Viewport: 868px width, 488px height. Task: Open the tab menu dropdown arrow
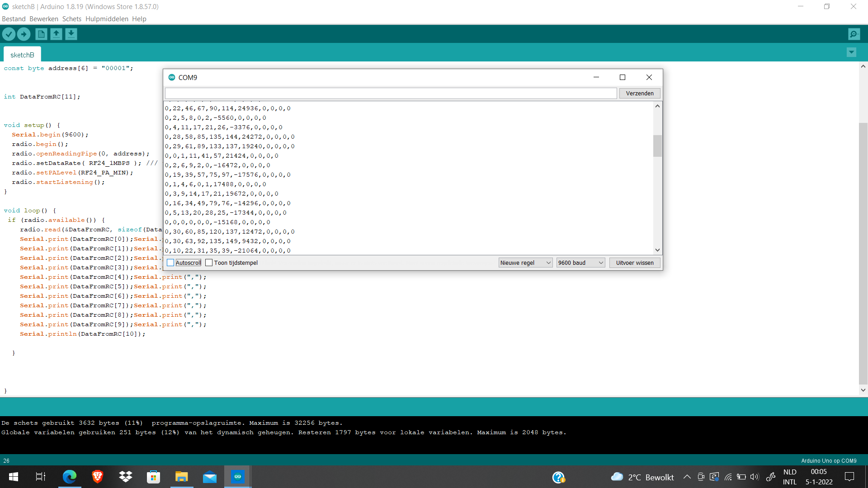851,52
